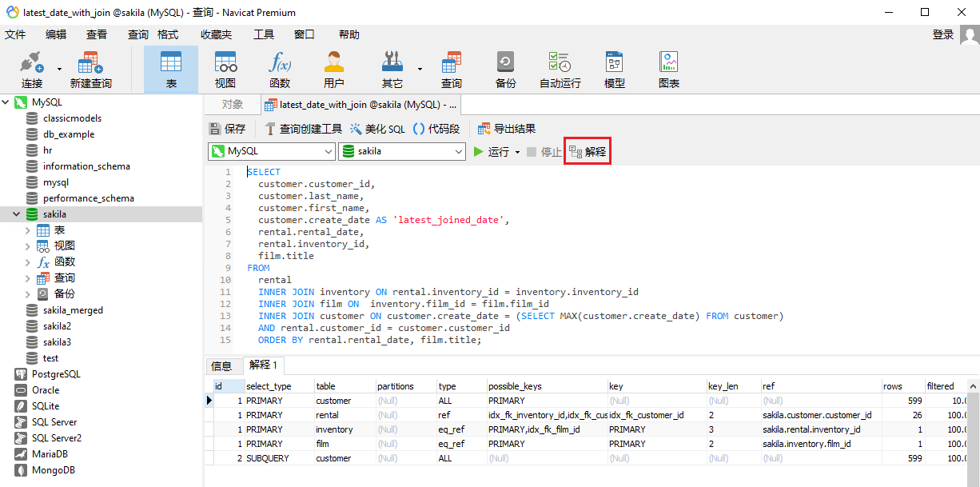Expand the 备份 node under sakila
The image size is (980, 487).
coord(28,294)
